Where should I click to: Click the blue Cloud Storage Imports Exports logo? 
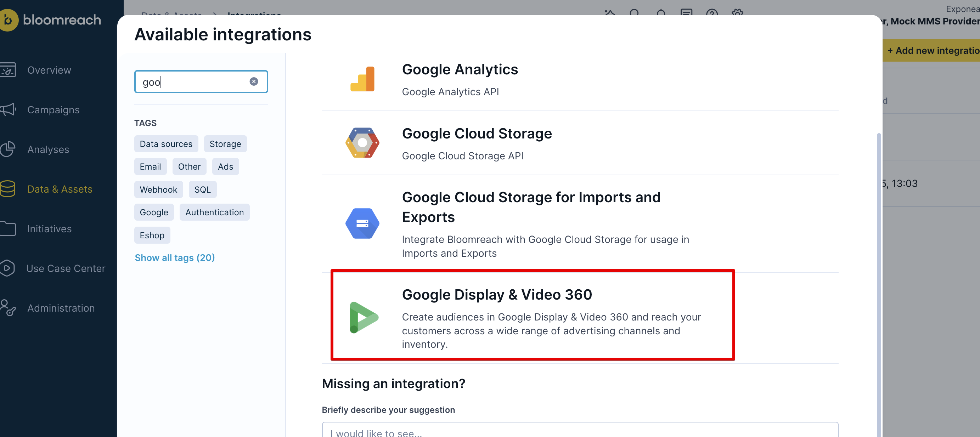[362, 223]
